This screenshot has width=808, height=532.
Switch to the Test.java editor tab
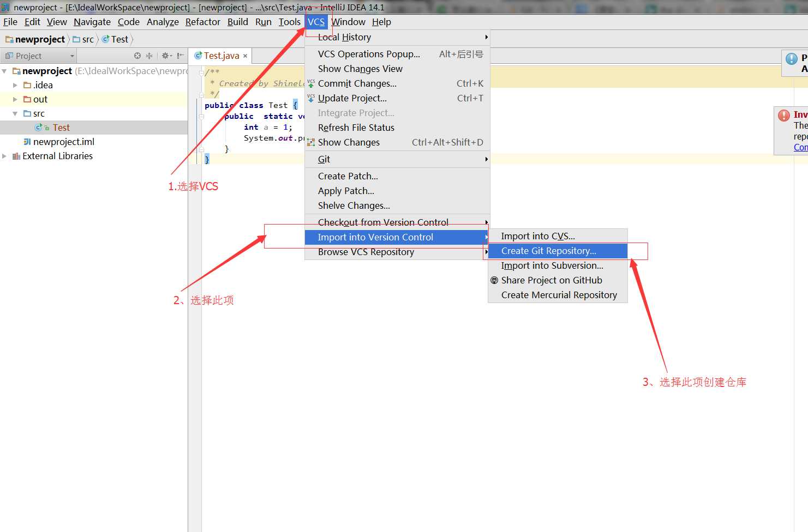point(222,56)
